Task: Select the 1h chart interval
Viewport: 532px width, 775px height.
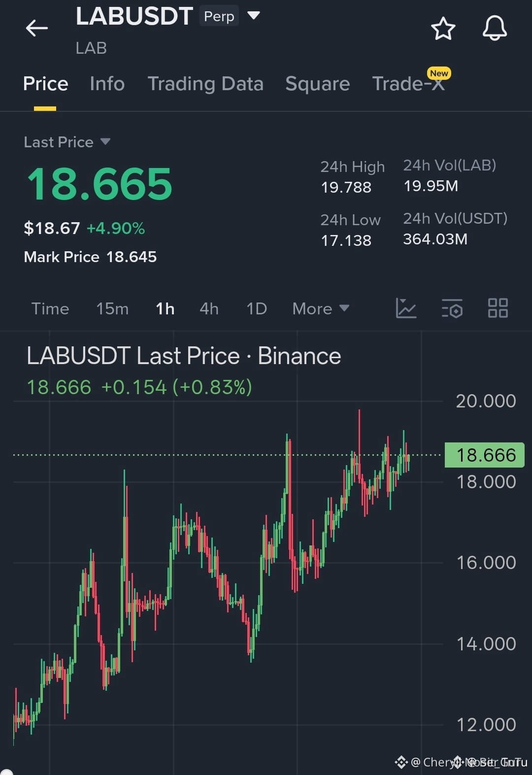Action: [165, 309]
